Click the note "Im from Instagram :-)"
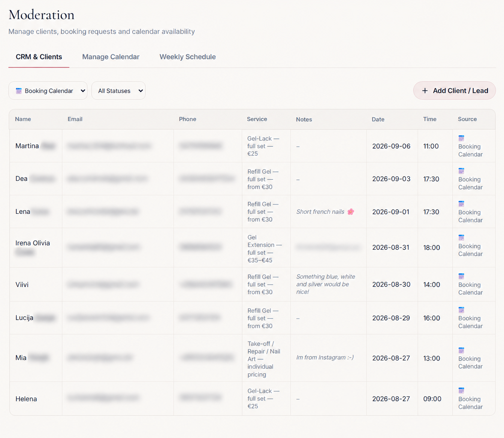 325,358
